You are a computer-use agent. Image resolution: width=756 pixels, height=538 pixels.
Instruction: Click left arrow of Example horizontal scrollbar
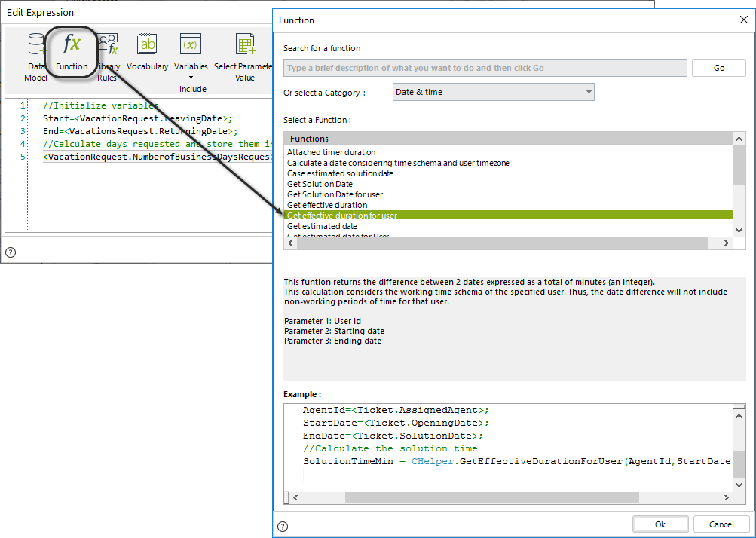pos(295,497)
